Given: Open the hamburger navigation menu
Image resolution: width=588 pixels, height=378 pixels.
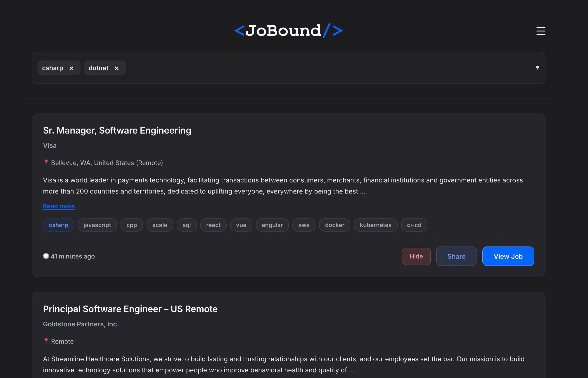Looking at the screenshot, I should 541,31.
